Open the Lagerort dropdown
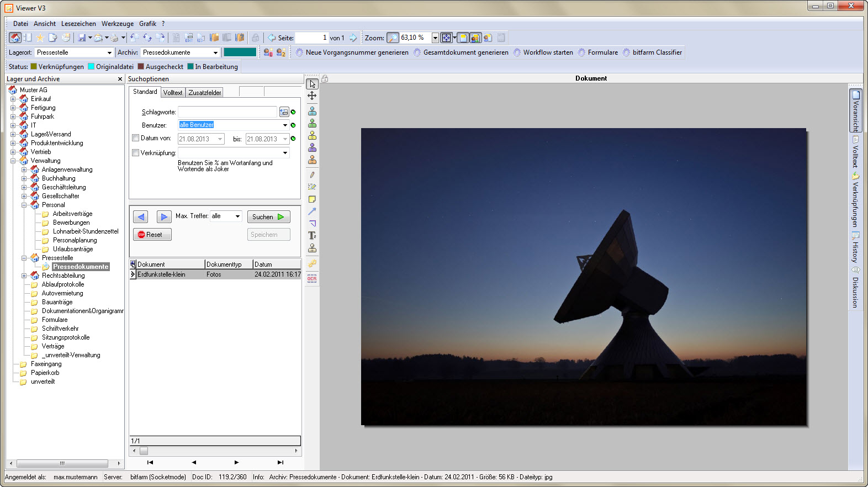This screenshot has width=868, height=487. point(109,52)
